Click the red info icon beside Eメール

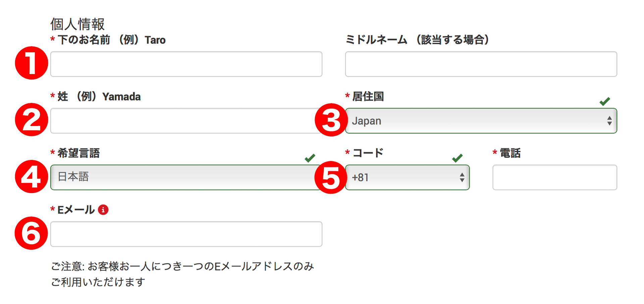coord(103,210)
